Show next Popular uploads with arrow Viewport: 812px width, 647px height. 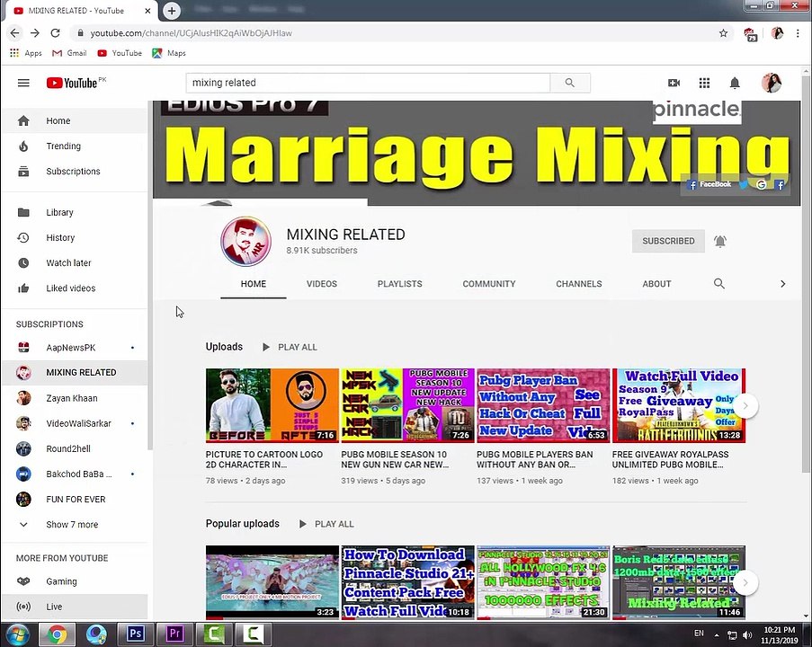click(745, 583)
